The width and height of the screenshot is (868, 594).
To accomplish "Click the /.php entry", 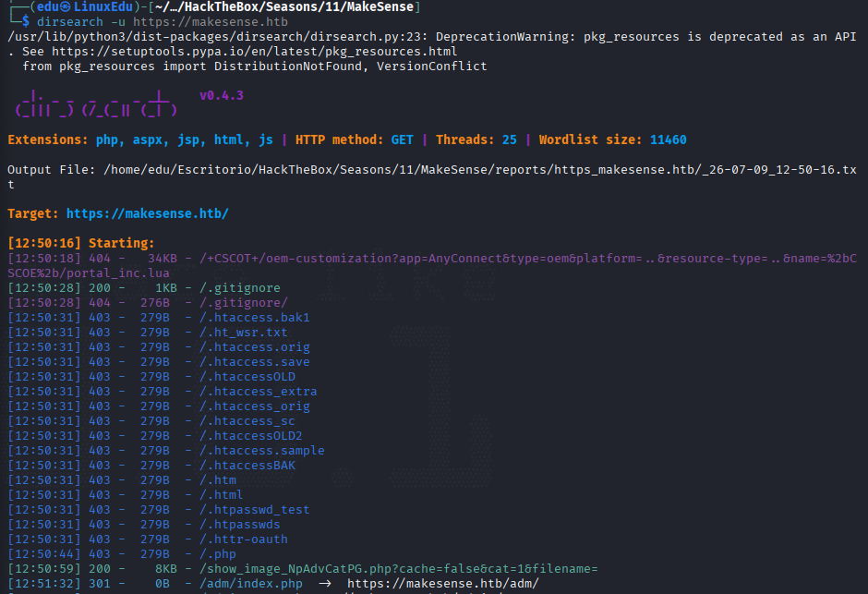I will point(218,554).
